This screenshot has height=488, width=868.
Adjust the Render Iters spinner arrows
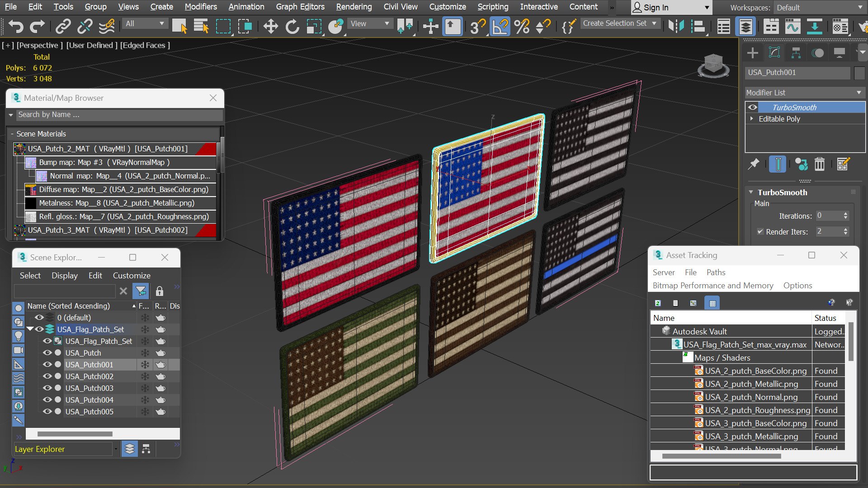[x=845, y=231]
